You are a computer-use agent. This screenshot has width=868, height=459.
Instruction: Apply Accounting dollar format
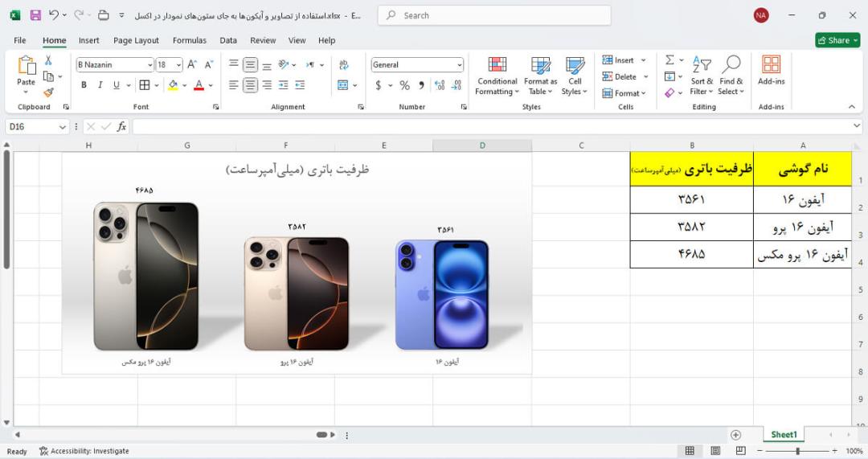point(378,84)
